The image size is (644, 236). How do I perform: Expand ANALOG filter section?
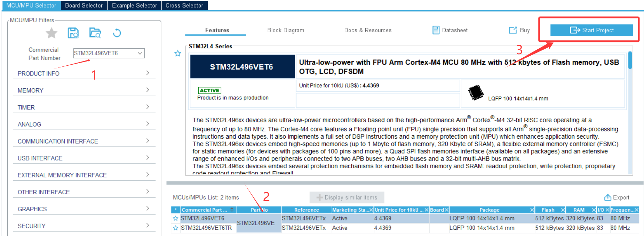tap(84, 124)
